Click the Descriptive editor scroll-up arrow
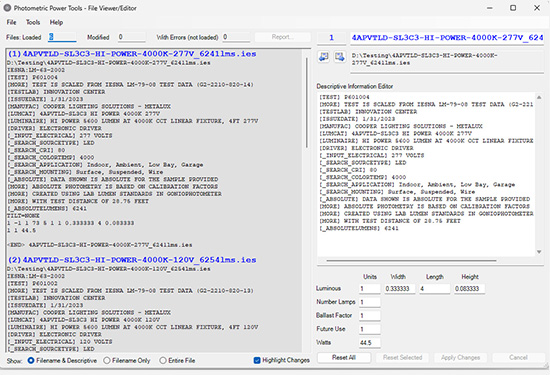 point(539,97)
